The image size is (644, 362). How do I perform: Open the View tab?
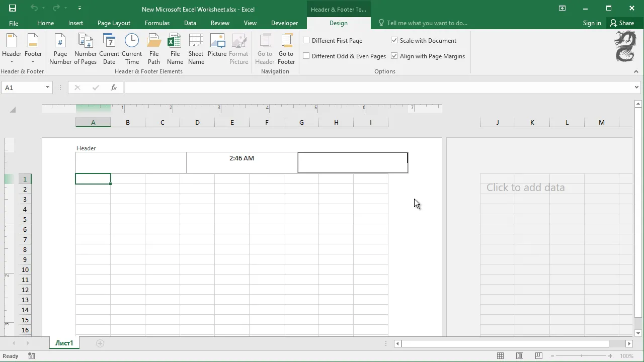point(250,23)
